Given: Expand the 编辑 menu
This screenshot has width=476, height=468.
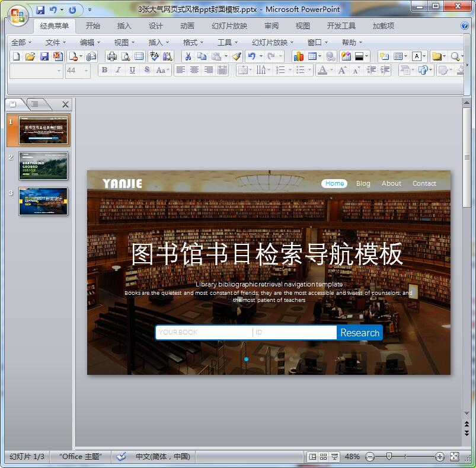Looking at the screenshot, I should 90,43.
